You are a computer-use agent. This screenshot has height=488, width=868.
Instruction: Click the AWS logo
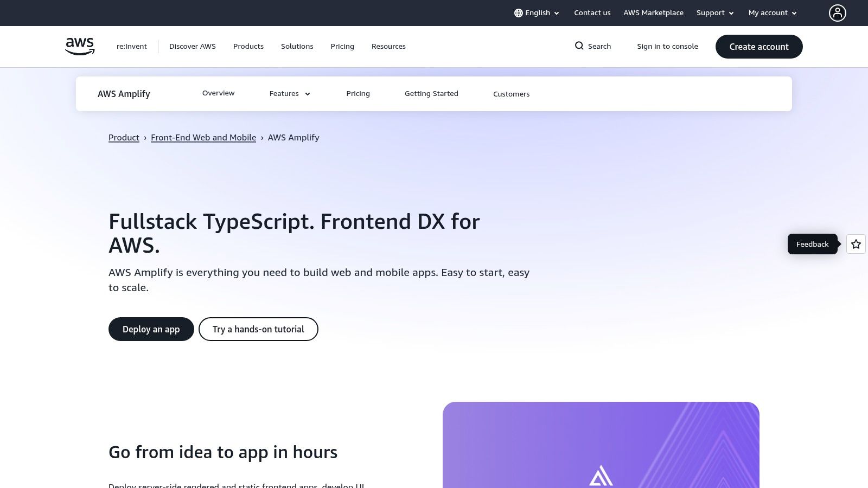[80, 47]
